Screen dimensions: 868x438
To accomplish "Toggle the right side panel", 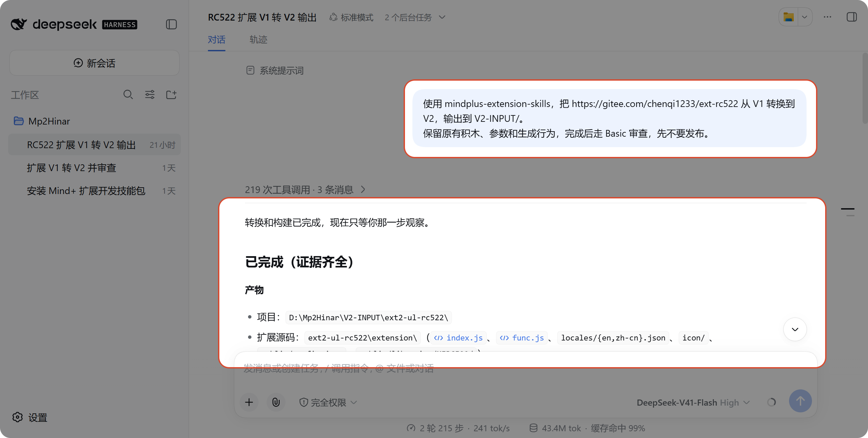I will click(851, 17).
